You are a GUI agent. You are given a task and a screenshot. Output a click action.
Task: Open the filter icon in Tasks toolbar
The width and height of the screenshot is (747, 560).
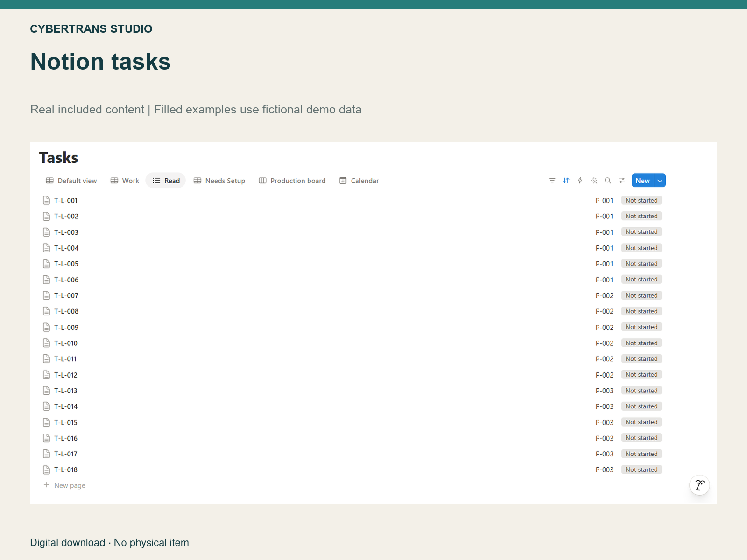click(x=552, y=181)
